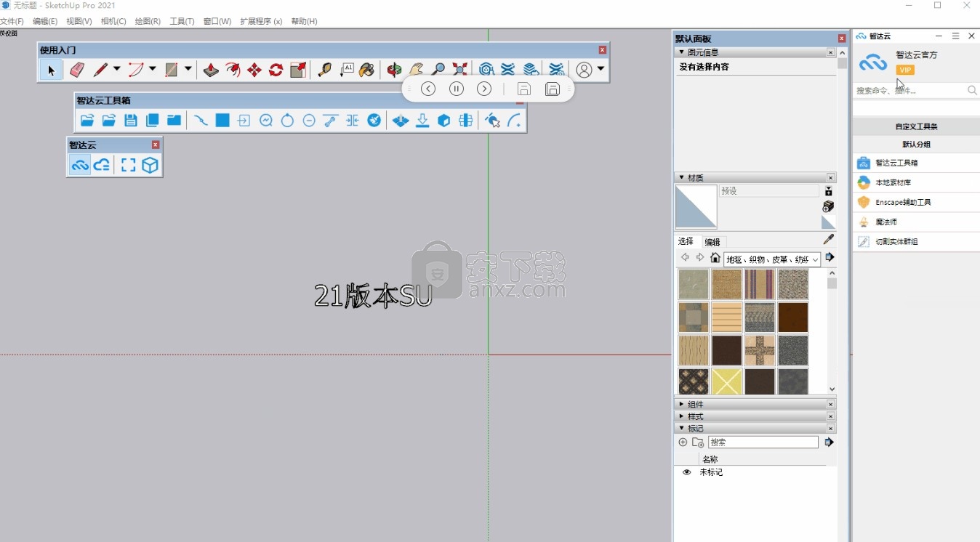The image size is (980, 542).
Task: Activate the Push/Pull tool
Action: coord(211,70)
